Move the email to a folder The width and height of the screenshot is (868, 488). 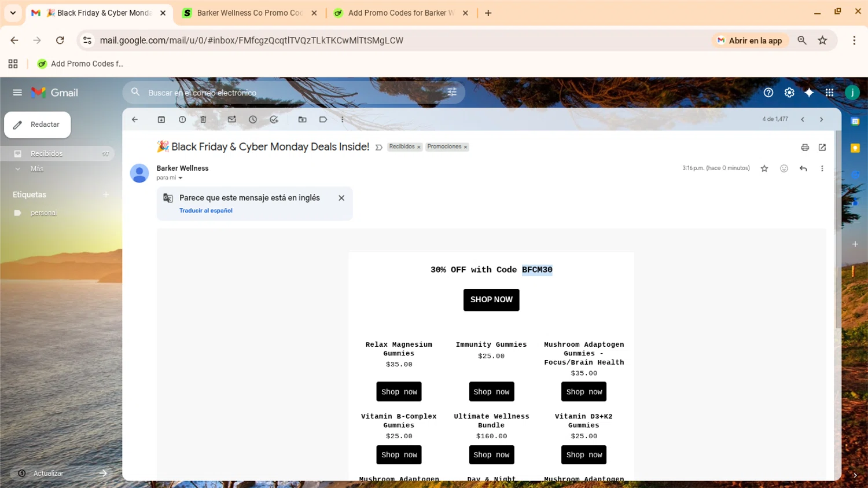click(302, 119)
